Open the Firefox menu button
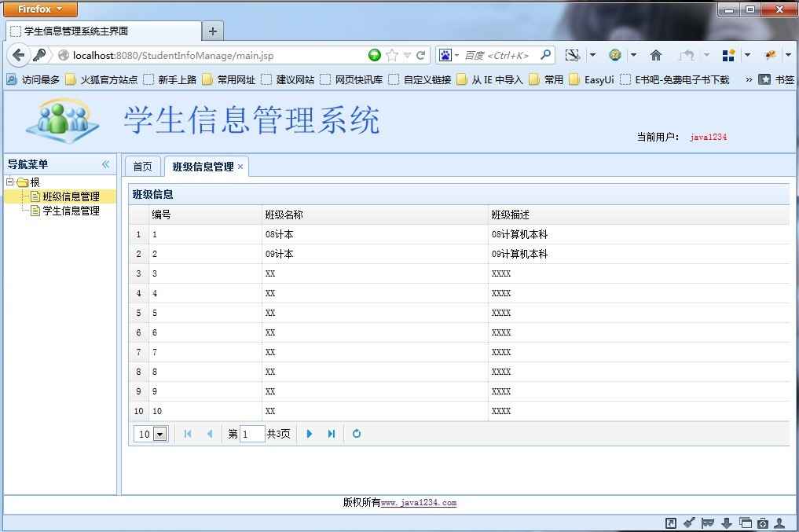This screenshot has height=532, width=799. pos(40,9)
